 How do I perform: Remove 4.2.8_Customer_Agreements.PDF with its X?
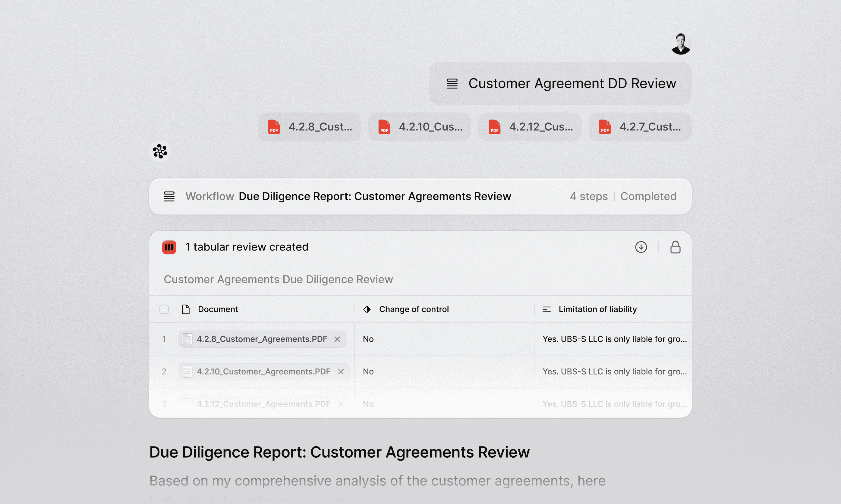click(x=337, y=339)
